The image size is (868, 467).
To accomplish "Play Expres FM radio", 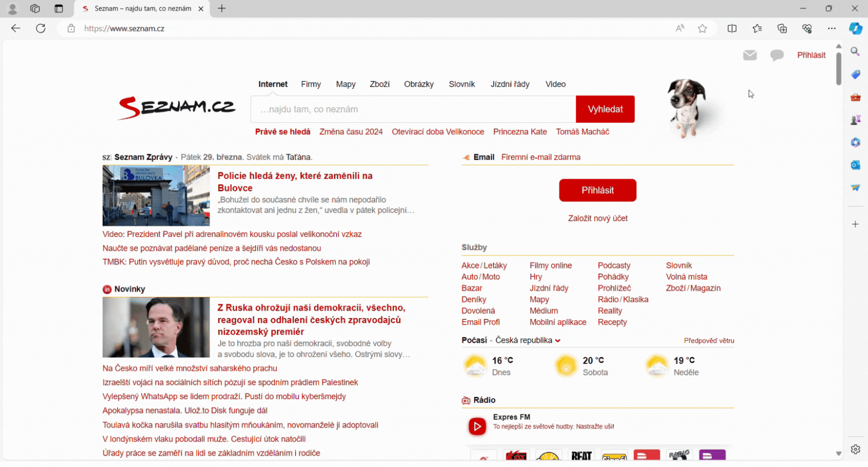I will click(x=477, y=426).
